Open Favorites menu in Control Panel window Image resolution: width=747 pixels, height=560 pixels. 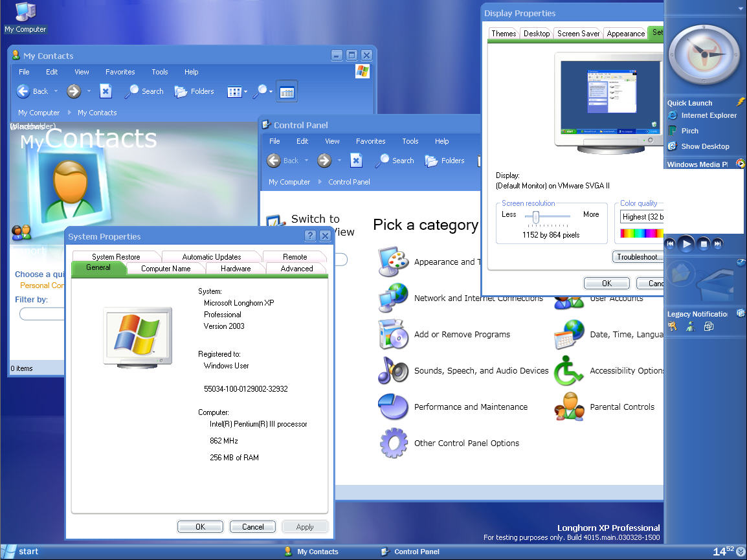370,141
